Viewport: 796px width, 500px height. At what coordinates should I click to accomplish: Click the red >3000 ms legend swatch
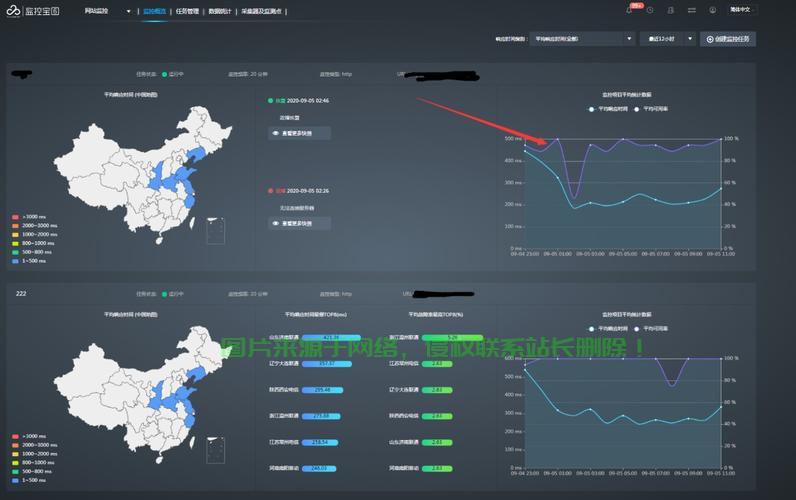(15, 216)
